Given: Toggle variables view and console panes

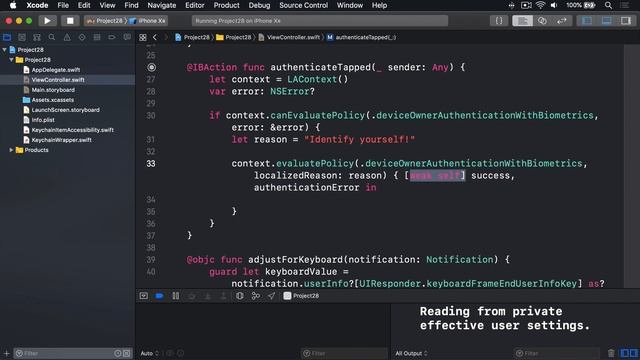Looking at the screenshot, I should point(629,353).
